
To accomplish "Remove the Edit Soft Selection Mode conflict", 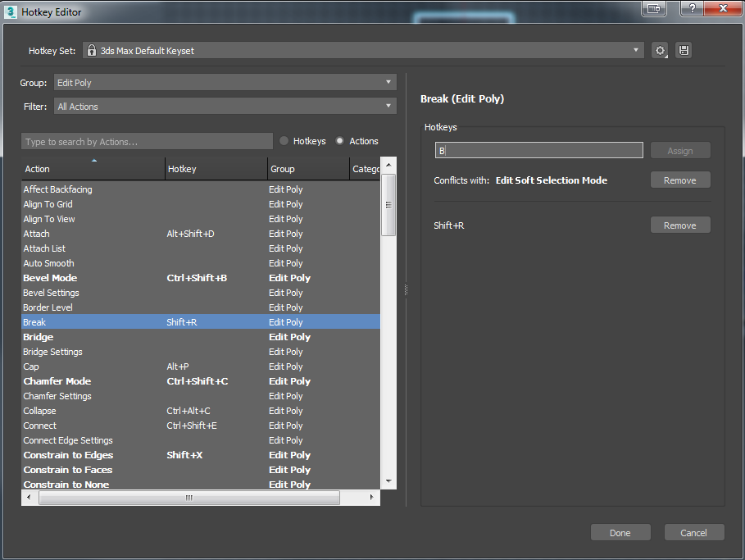I will point(680,180).
